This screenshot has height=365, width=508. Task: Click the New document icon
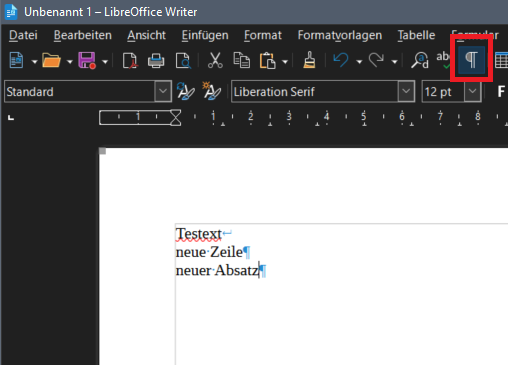16,61
